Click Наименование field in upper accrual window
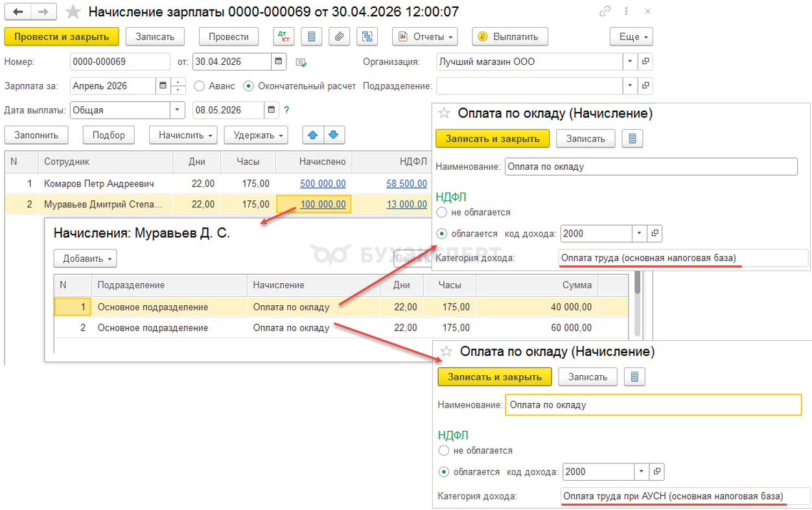The width and height of the screenshot is (812, 510). pos(650,167)
